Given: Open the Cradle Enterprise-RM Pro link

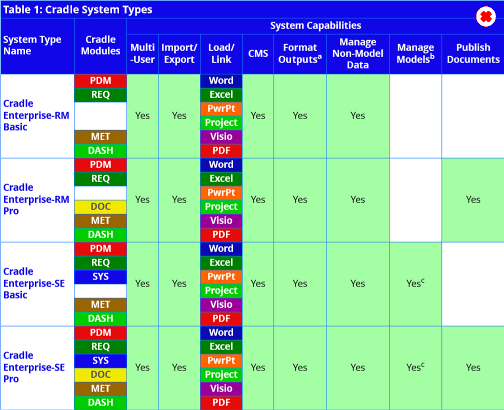Looking at the screenshot, I should click(x=36, y=199).
